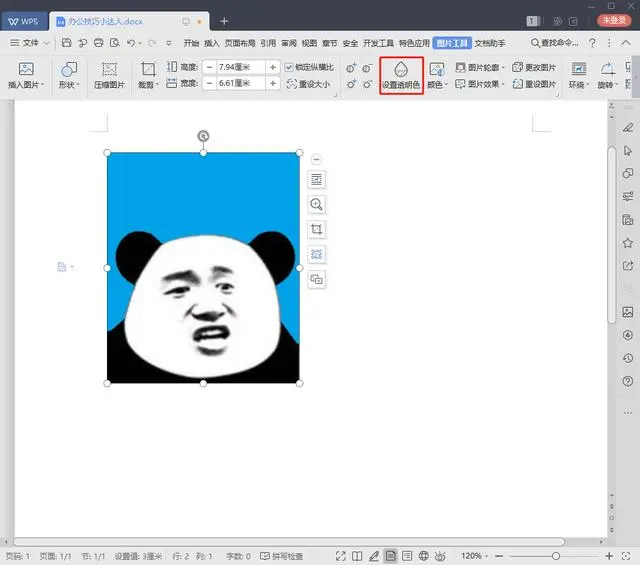Open the selection arrow tool in right sidebar
640x565 pixels.
pos(628,151)
